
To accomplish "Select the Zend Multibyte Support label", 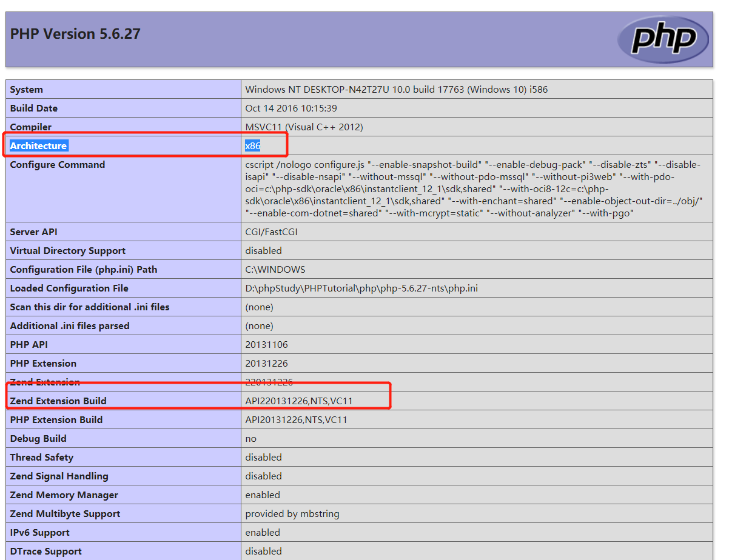I will (x=66, y=514).
